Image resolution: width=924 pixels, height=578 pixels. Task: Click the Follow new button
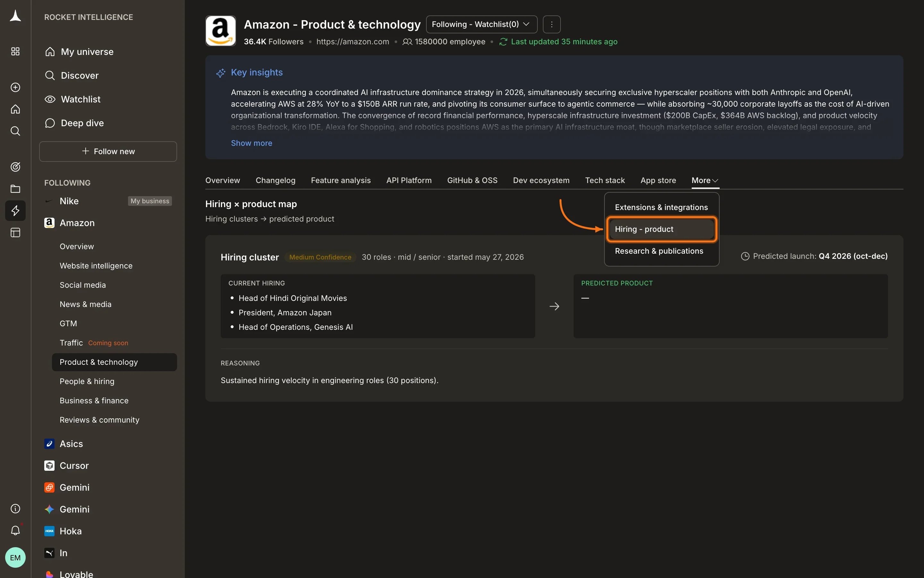coord(108,151)
